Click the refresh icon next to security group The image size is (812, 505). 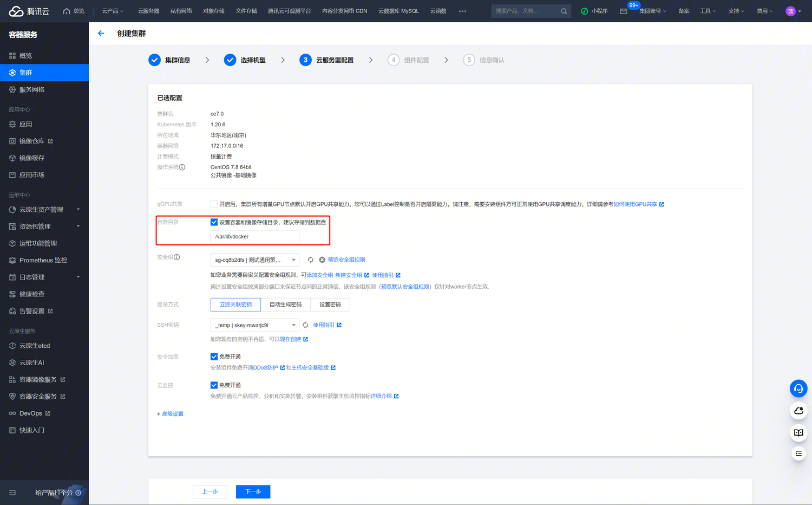311,260
